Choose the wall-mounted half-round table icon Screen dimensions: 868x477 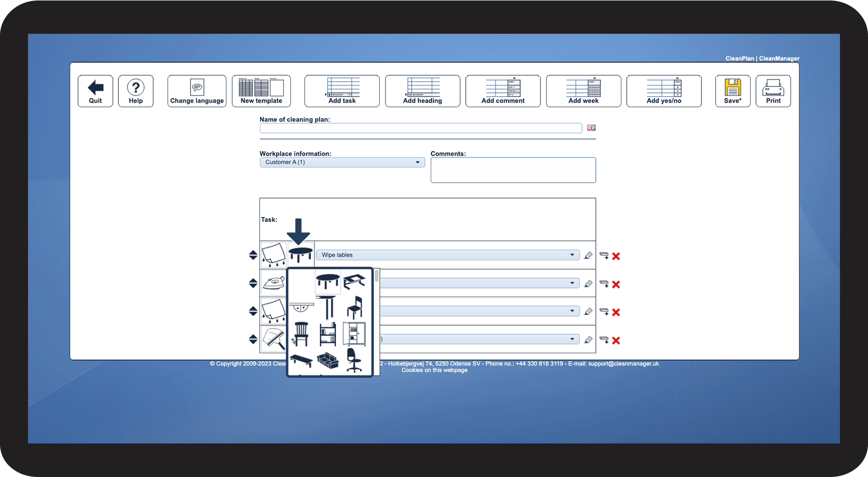pos(301,308)
